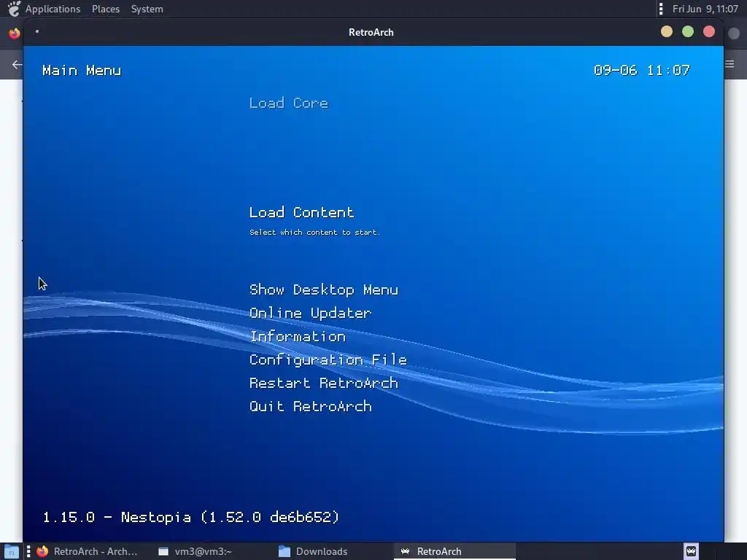Image resolution: width=747 pixels, height=560 pixels.
Task: Click the GNOME foot logo in top panel
Action: coord(14,9)
